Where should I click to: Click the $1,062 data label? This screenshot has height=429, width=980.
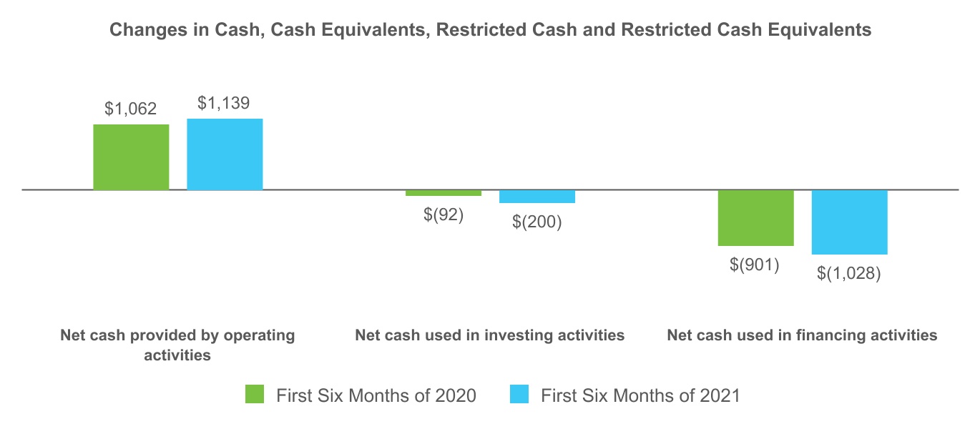point(131,109)
